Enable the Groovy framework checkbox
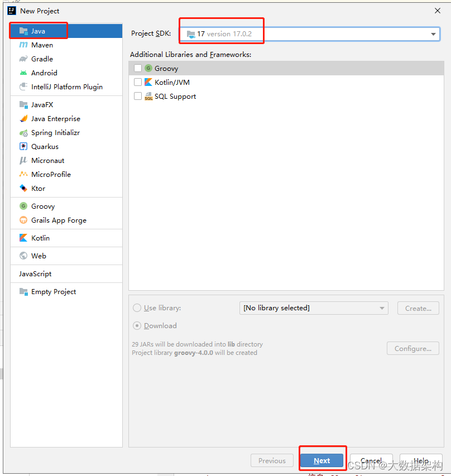The image size is (451, 476). point(138,68)
